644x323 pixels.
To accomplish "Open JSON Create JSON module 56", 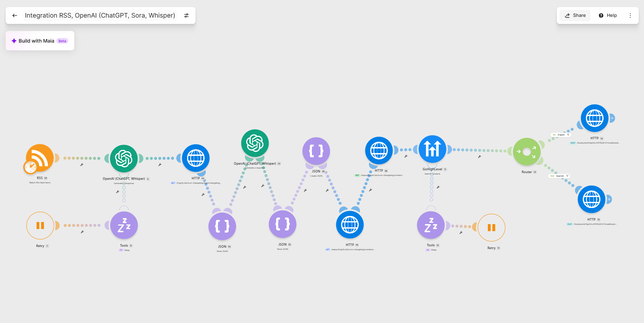I will [316, 151].
